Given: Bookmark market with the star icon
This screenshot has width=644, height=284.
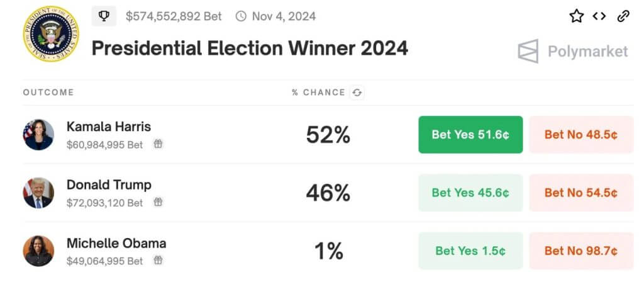Looking at the screenshot, I should point(576,16).
